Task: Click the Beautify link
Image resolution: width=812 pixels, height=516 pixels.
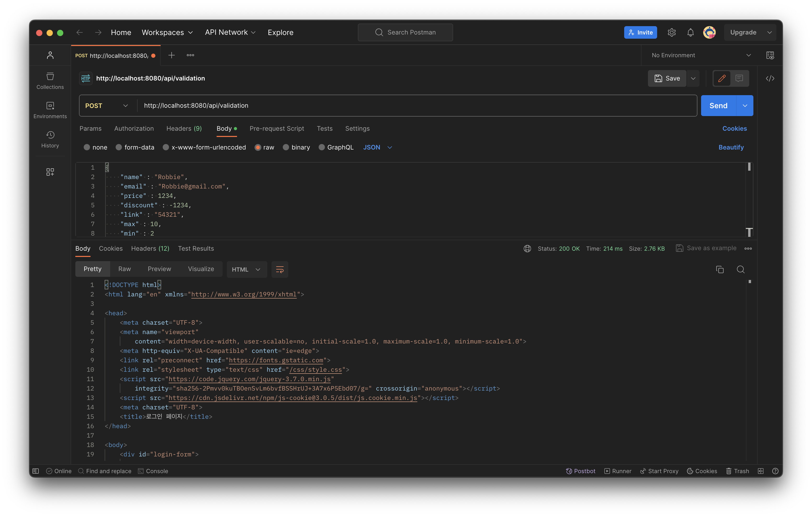Action: [731, 147]
